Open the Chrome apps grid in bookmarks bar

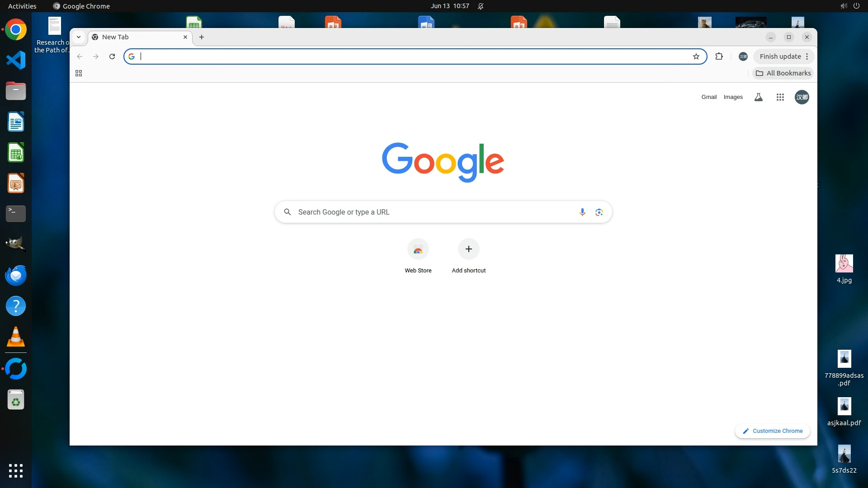tap(79, 73)
